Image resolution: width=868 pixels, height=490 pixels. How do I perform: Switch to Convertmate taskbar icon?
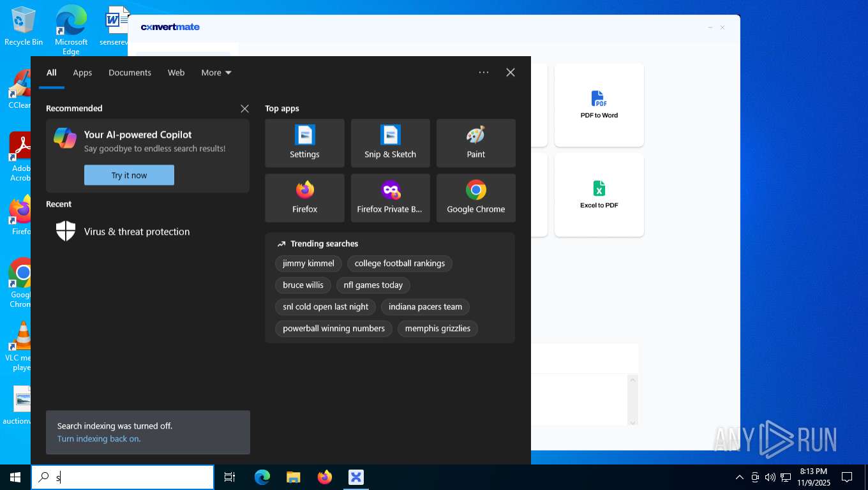point(356,477)
